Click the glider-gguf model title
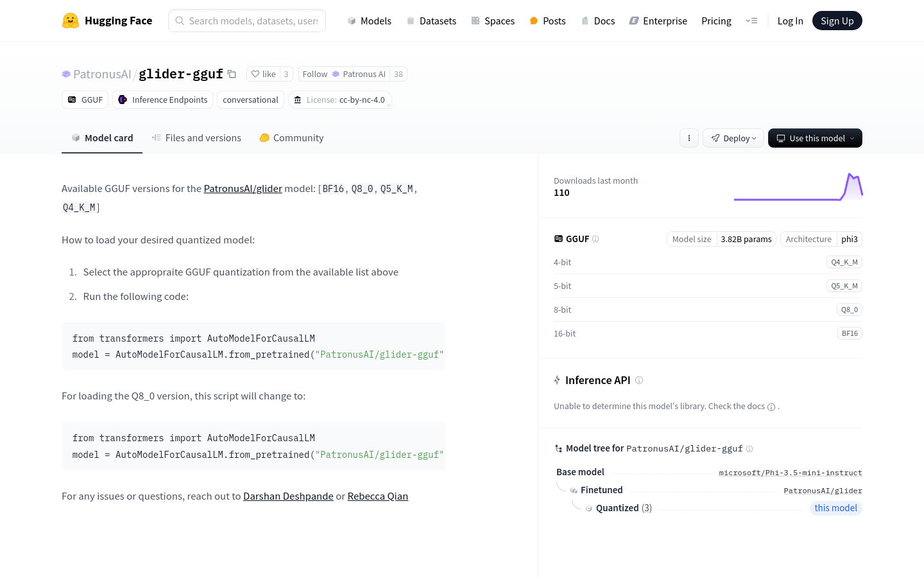The width and height of the screenshot is (924, 578). [x=181, y=74]
